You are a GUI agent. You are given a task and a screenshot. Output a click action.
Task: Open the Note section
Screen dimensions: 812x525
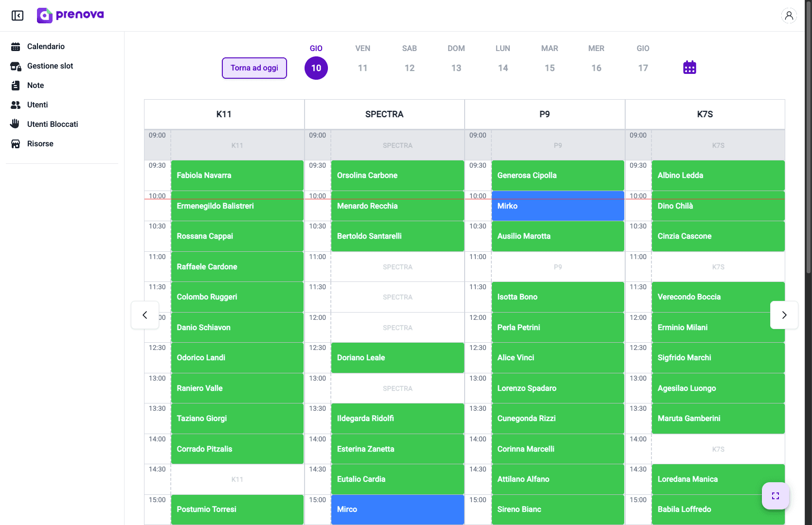pyautogui.click(x=35, y=85)
